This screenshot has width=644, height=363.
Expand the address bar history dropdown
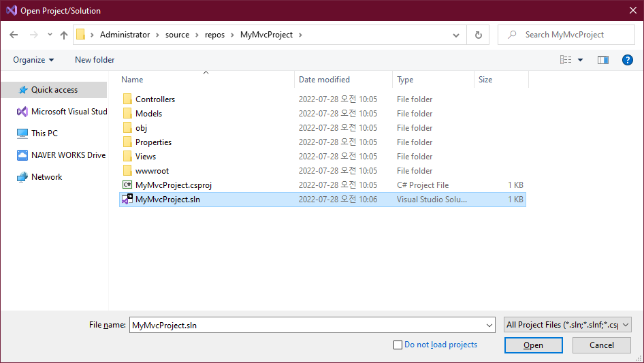(456, 35)
